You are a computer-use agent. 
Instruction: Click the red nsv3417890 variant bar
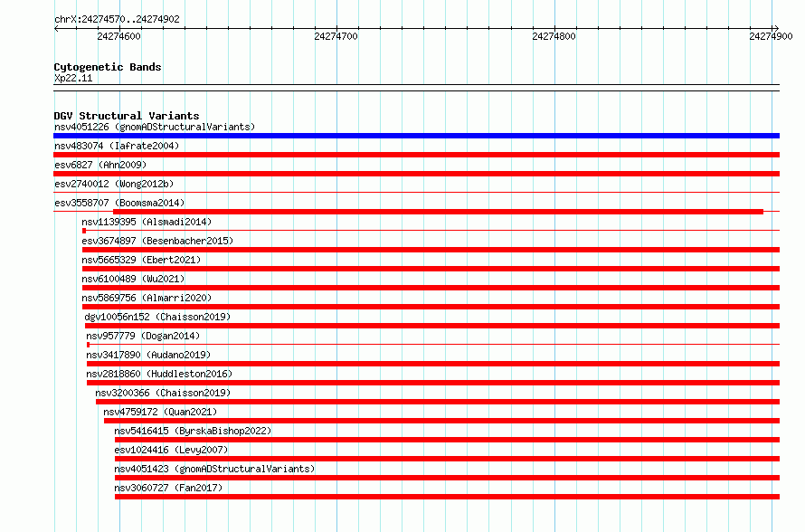point(433,364)
